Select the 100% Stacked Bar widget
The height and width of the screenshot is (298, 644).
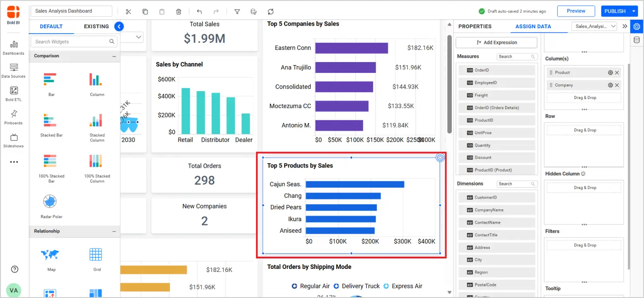tap(51, 169)
